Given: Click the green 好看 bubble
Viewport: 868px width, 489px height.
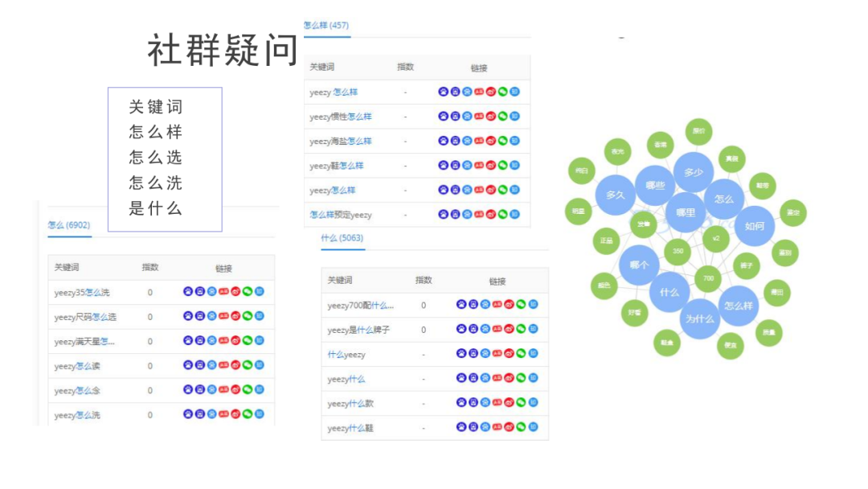Looking at the screenshot, I should pyautogui.click(x=634, y=313).
